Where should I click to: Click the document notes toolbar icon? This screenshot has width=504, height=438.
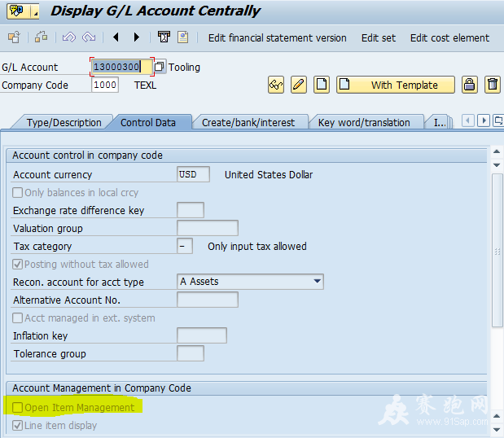183,37
